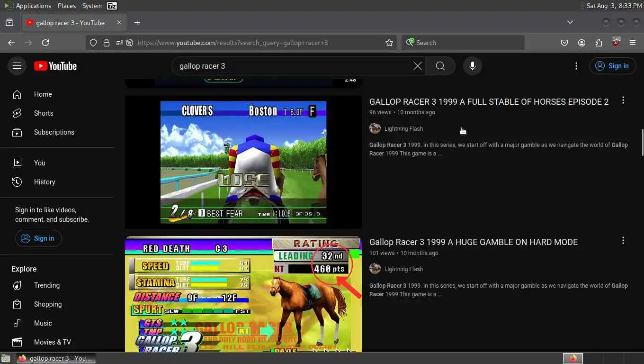This screenshot has height=364, width=644.
Task: Open the Firefox application menu
Action: [633, 43]
